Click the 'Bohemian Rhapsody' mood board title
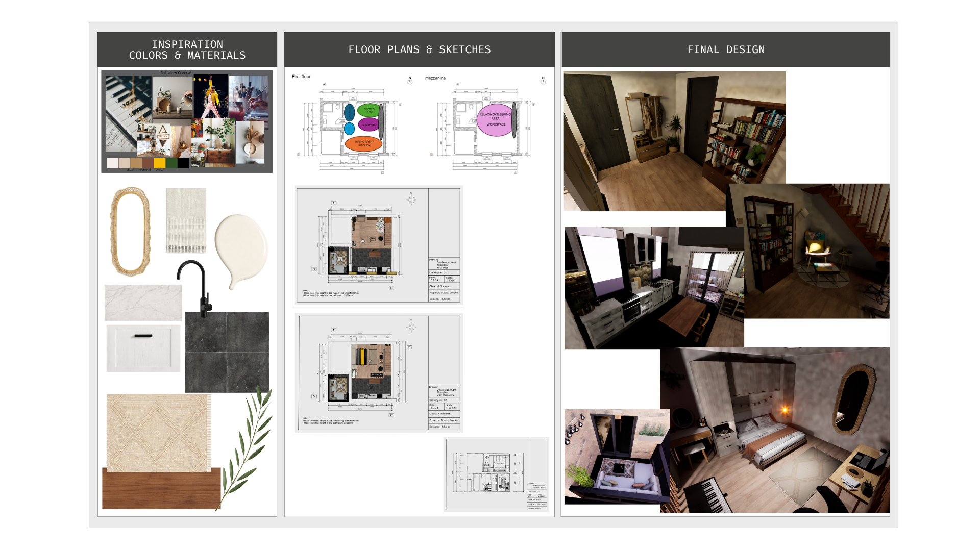This screenshot has height=551, width=980. (x=177, y=73)
